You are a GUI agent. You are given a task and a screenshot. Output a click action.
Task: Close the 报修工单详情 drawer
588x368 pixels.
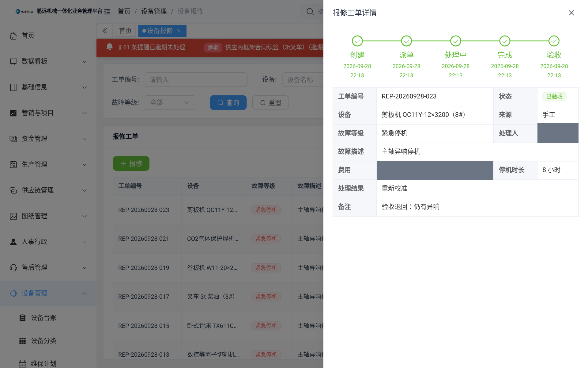(x=571, y=13)
